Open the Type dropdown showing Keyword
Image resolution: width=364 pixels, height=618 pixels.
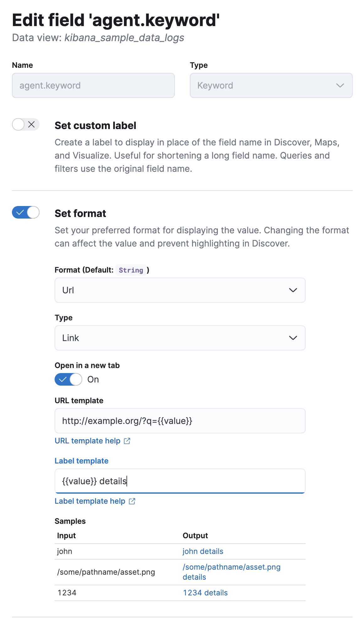coord(271,85)
